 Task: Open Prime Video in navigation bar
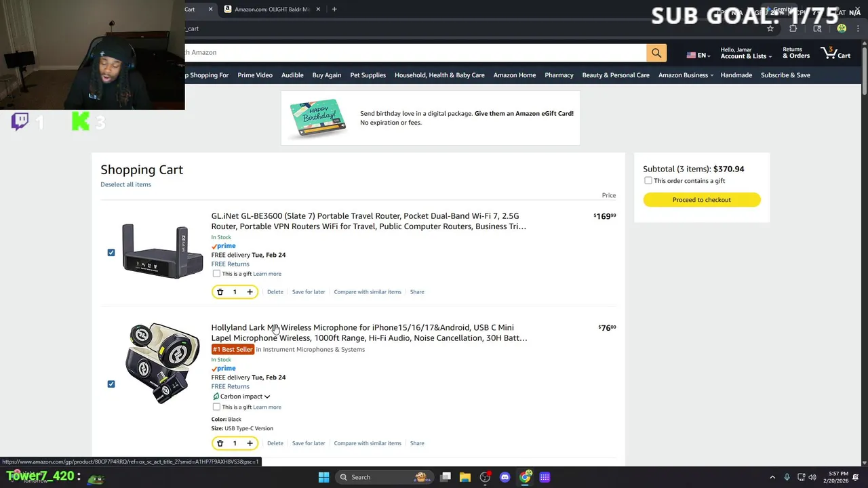(255, 75)
